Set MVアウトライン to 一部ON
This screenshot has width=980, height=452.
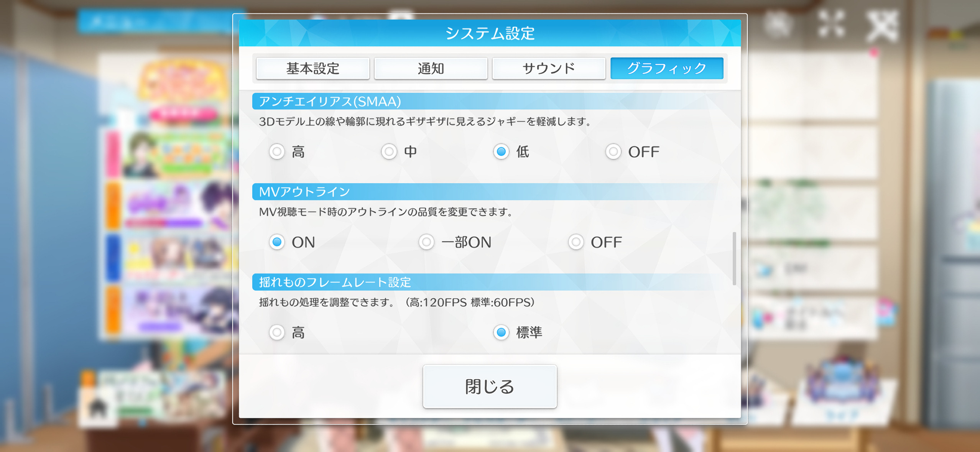pos(426,242)
